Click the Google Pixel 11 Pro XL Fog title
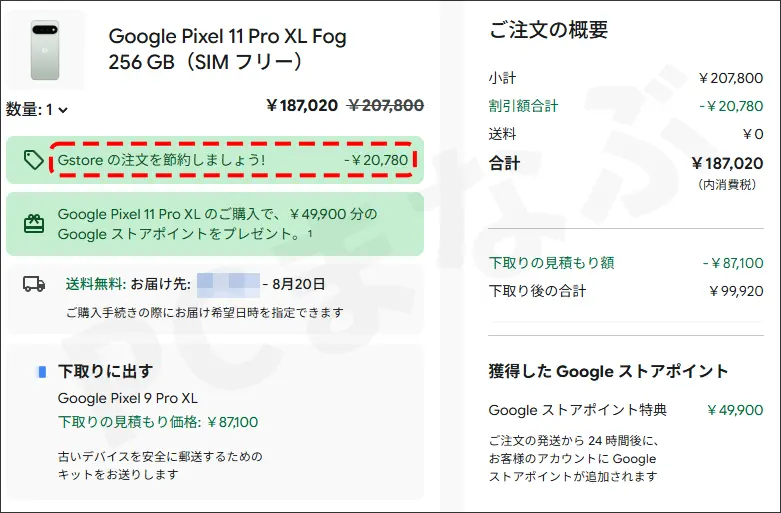Image resolution: width=781 pixels, height=513 pixels. coord(227,49)
